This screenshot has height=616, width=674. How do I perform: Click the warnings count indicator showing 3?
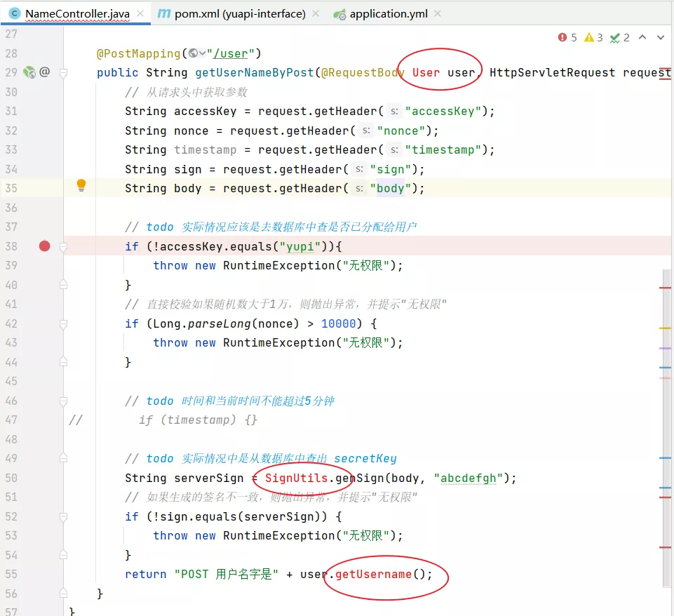tap(593, 38)
